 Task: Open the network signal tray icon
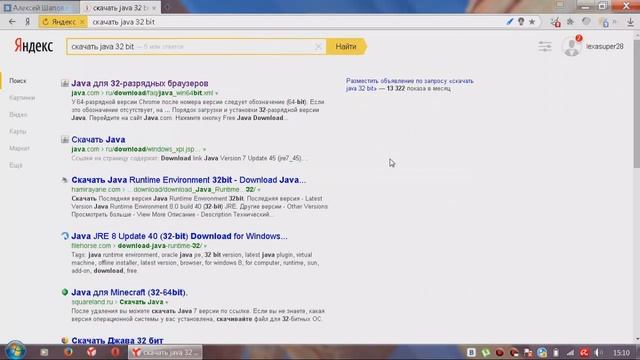pyautogui.click(x=570, y=353)
